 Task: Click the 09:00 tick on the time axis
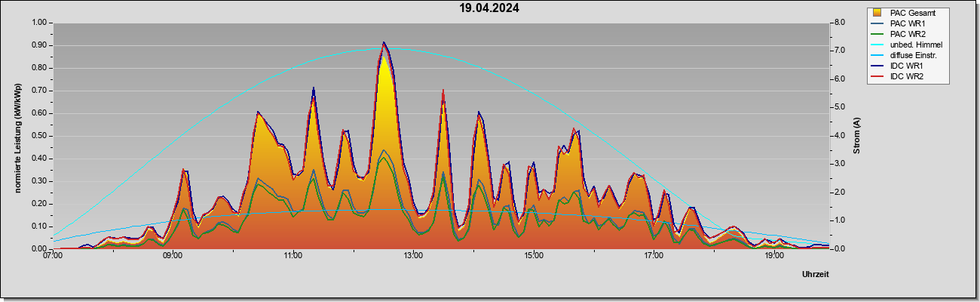[x=173, y=255]
